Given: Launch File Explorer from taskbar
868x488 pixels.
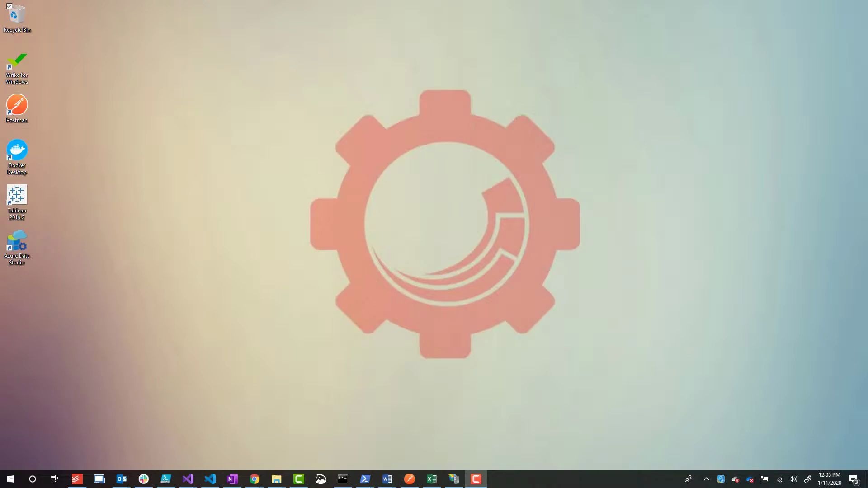Looking at the screenshot, I should (276, 479).
